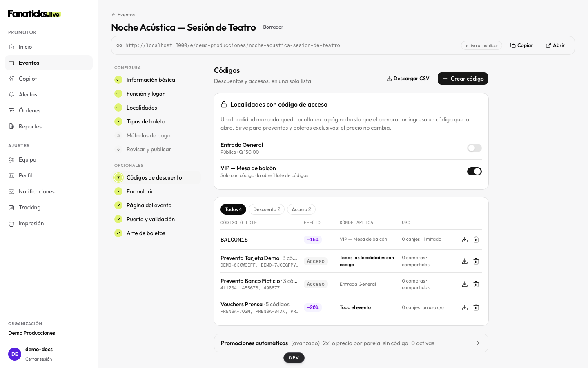Screen dimensions: 588x368
Task: Enable access code for Entrada General
Action: coord(474,148)
